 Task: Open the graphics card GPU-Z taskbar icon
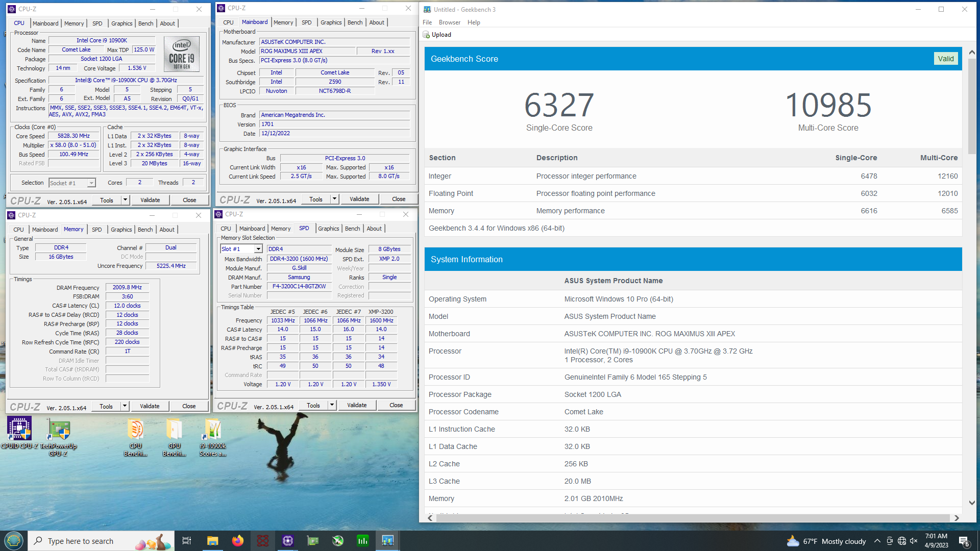click(x=312, y=541)
